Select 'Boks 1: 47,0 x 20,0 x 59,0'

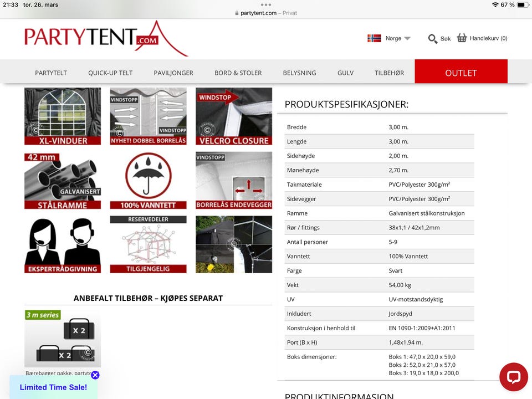pos(422,357)
